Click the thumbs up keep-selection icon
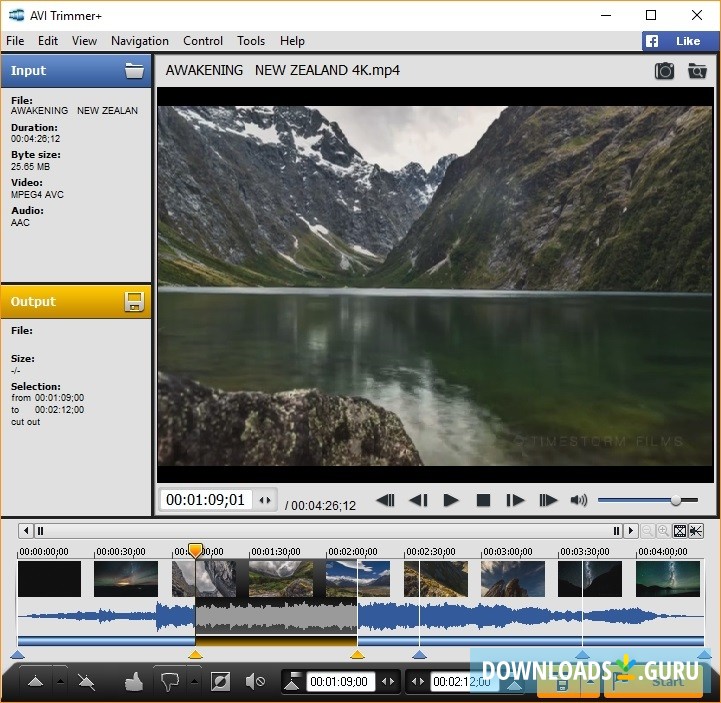 pos(134,682)
